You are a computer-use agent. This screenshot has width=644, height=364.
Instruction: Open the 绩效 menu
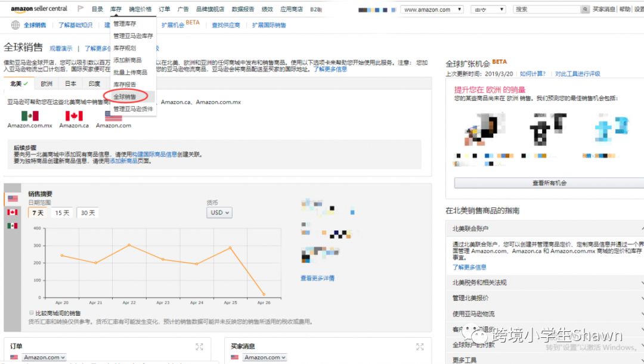pos(267,9)
